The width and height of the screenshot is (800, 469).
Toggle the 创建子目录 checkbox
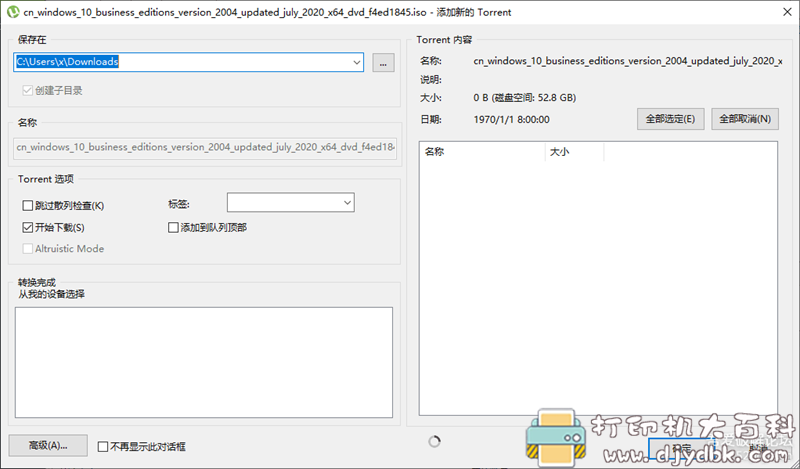pyautogui.click(x=28, y=91)
